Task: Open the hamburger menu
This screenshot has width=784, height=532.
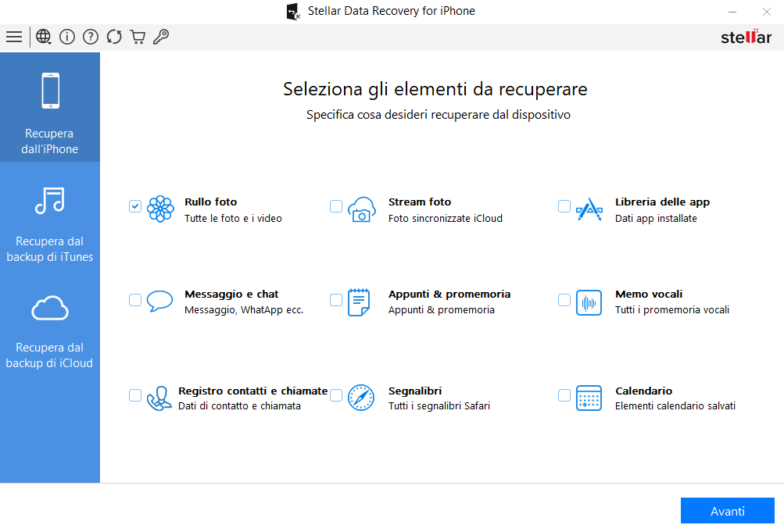Action: [x=14, y=37]
